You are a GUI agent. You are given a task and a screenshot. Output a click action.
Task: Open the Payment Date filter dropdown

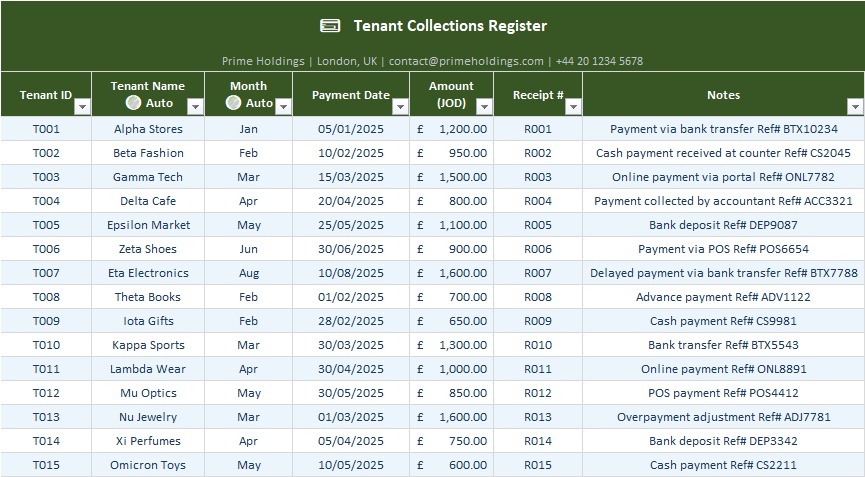click(401, 106)
